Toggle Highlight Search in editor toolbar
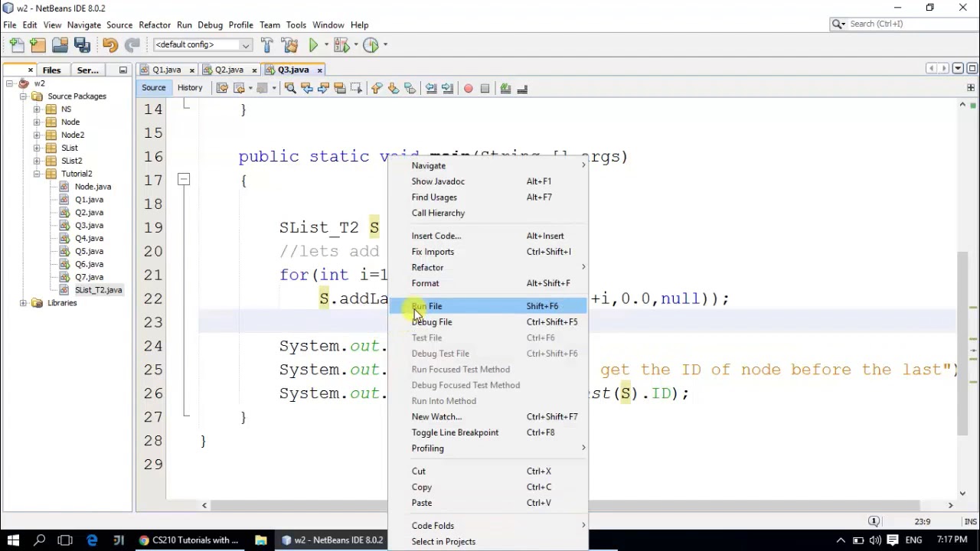Screen dimensions: 980x551 340,88
